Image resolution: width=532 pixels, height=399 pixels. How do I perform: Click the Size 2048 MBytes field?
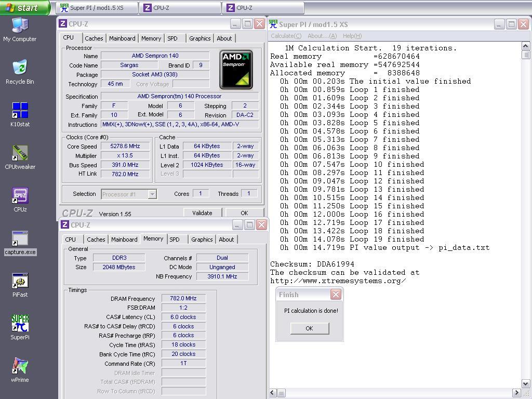pyautogui.click(x=119, y=267)
